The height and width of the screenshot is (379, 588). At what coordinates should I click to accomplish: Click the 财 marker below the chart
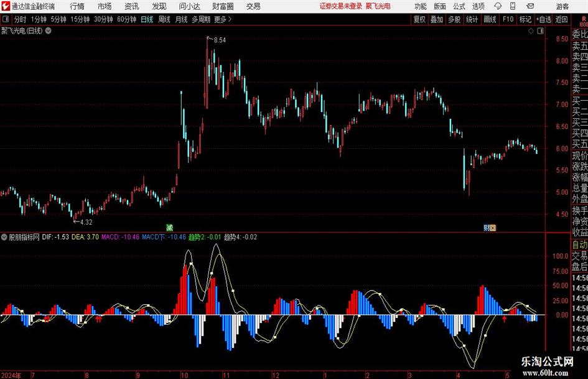[487, 227]
